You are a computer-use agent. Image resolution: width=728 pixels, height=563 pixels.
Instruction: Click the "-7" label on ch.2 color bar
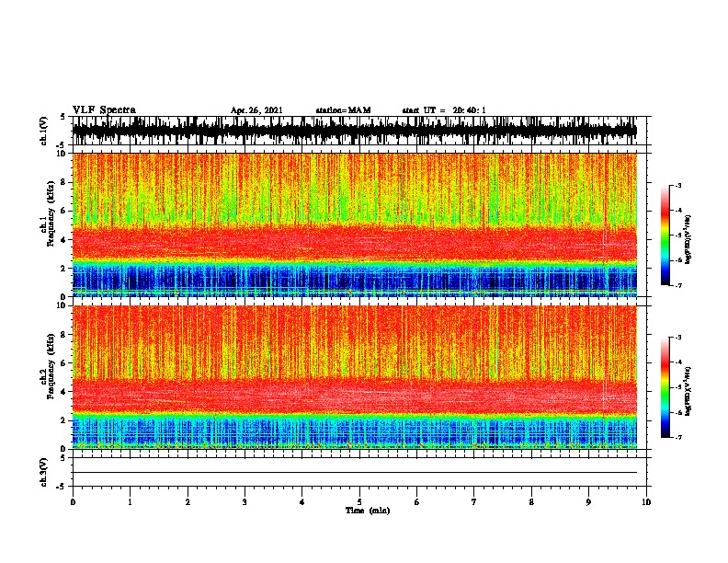pyautogui.click(x=677, y=437)
